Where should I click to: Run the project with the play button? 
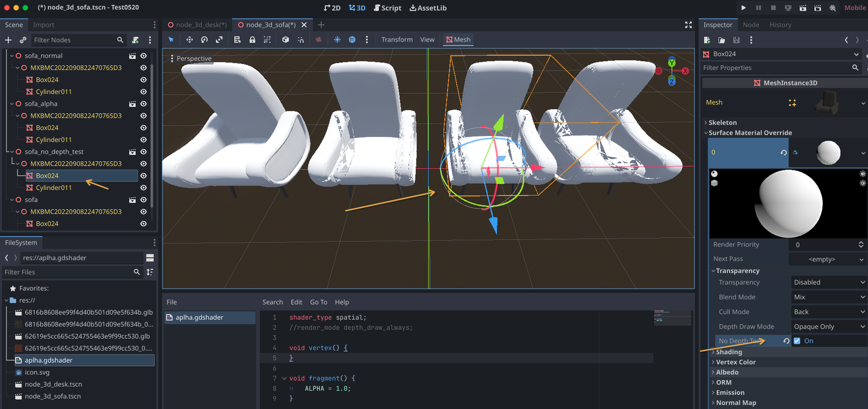743,8
